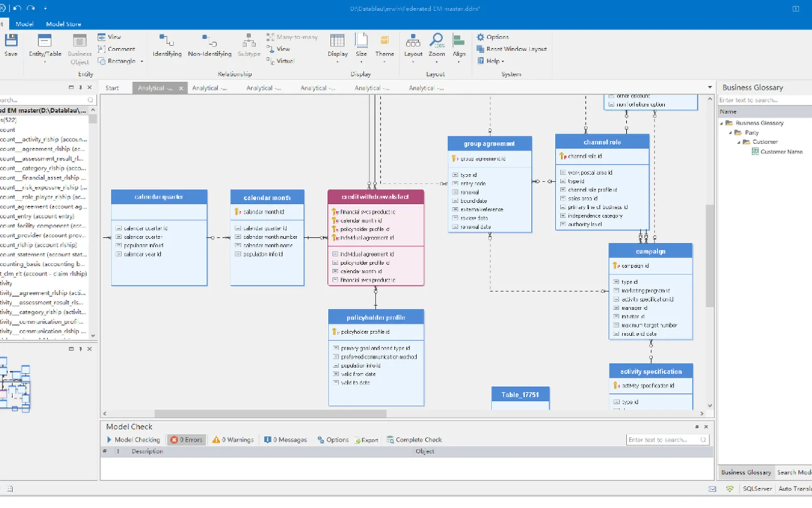The width and height of the screenshot is (812, 508).
Task: Open the Display options
Action: [337, 47]
